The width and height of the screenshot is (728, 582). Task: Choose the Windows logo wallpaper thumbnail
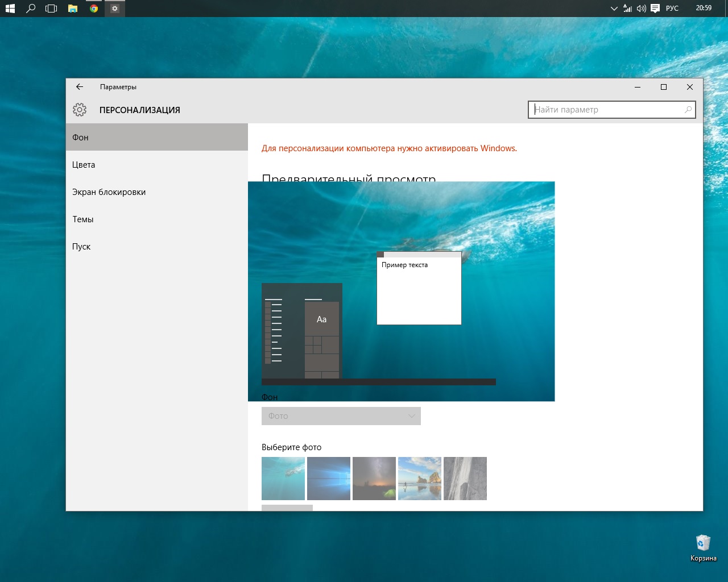click(x=329, y=479)
